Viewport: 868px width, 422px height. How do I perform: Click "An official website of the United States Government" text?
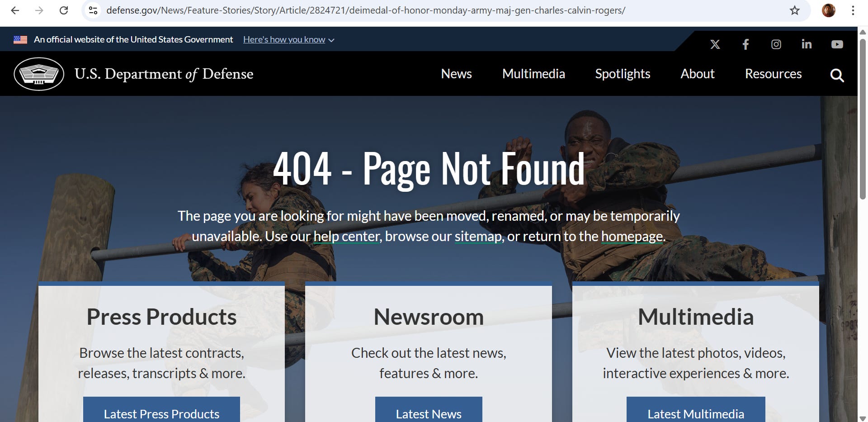click(x=133, y=39)
